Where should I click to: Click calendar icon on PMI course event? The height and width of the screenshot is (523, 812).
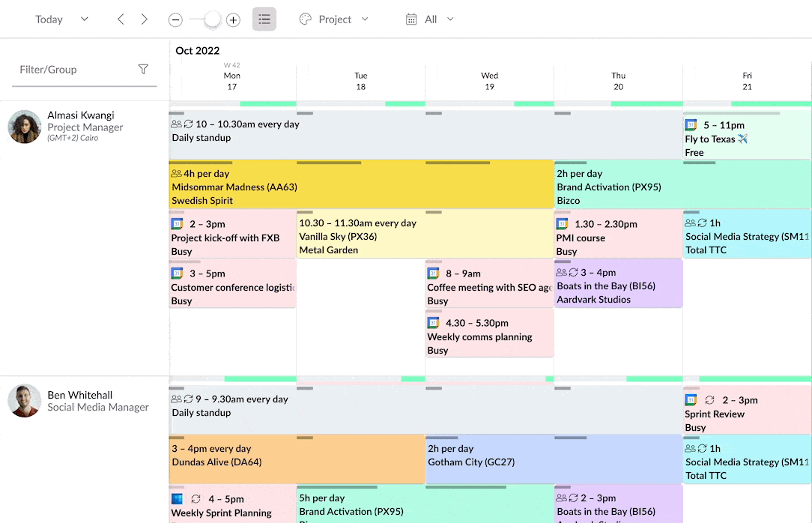click(563, 224)
